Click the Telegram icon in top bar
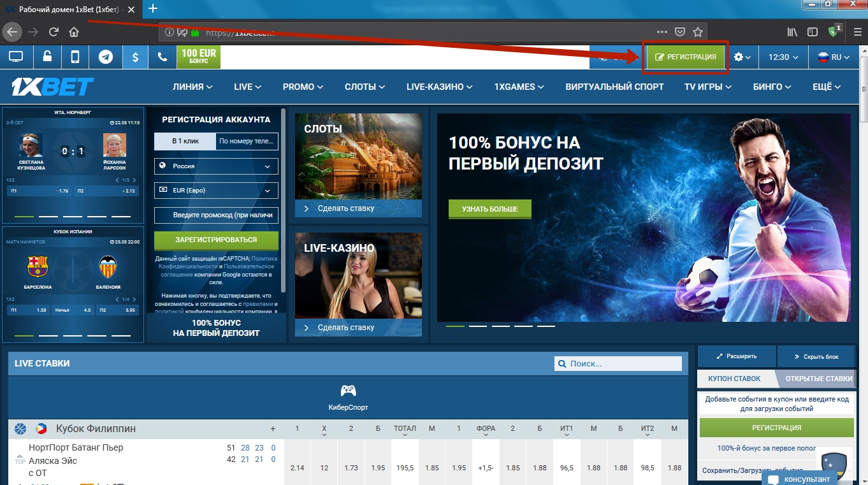Image resolution: width=868 pixels, height=485 pixels. click(106, 57)
